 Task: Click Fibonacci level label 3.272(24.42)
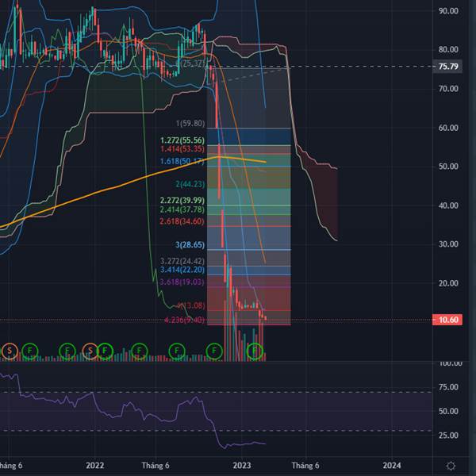[x=182, y=261]
